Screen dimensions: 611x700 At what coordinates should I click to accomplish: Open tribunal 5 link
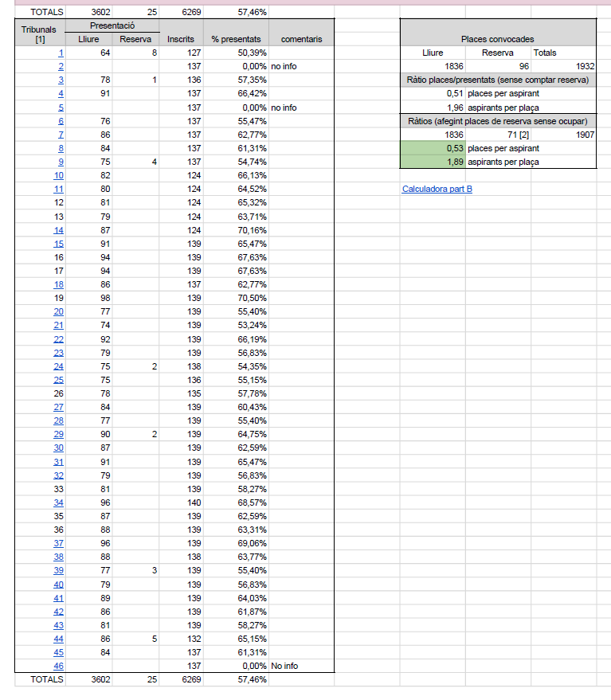coord(61,108)
